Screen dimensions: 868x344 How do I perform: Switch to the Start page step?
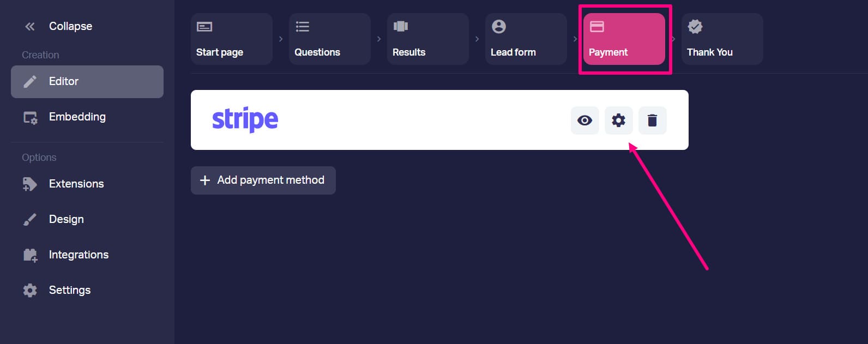(232, 39)
